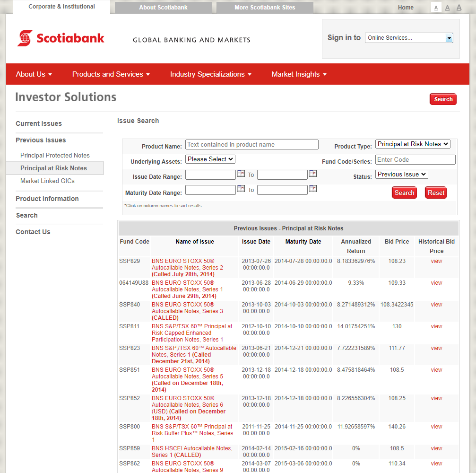The width and height of the screenshot is (476, 473).
Task: Open BNS EURO STOXX 50 Autocallable Notes, Series 5
Action: point(187,379)
